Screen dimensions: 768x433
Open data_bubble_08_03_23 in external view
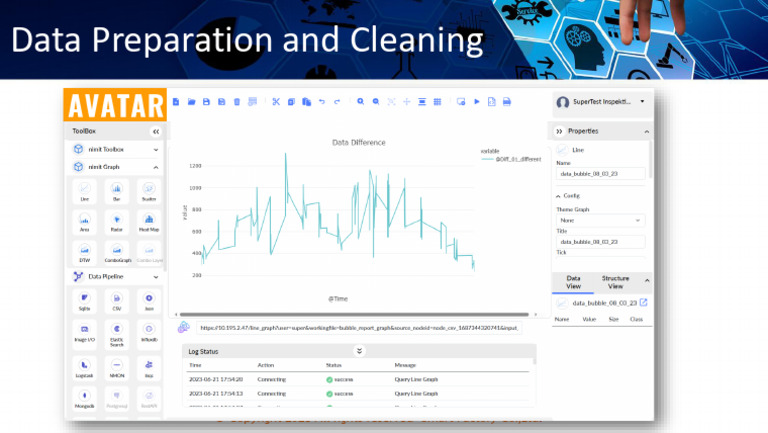pyautogui.click(x=644, y=303)
